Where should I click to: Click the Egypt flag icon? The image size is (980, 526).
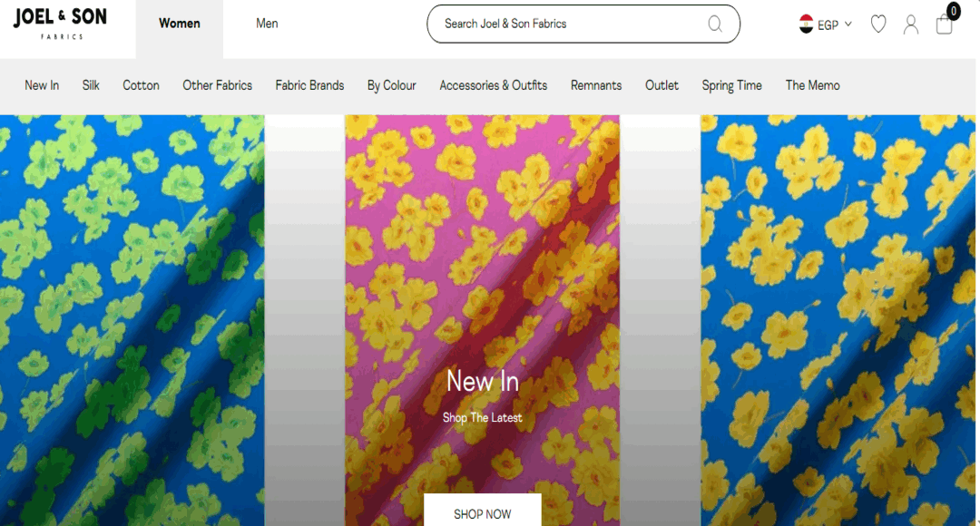tap(807, 24)
